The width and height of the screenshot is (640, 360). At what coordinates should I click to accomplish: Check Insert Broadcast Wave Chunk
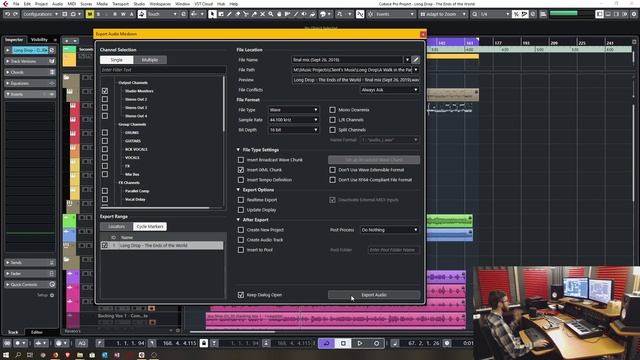(x=241, y=160)
